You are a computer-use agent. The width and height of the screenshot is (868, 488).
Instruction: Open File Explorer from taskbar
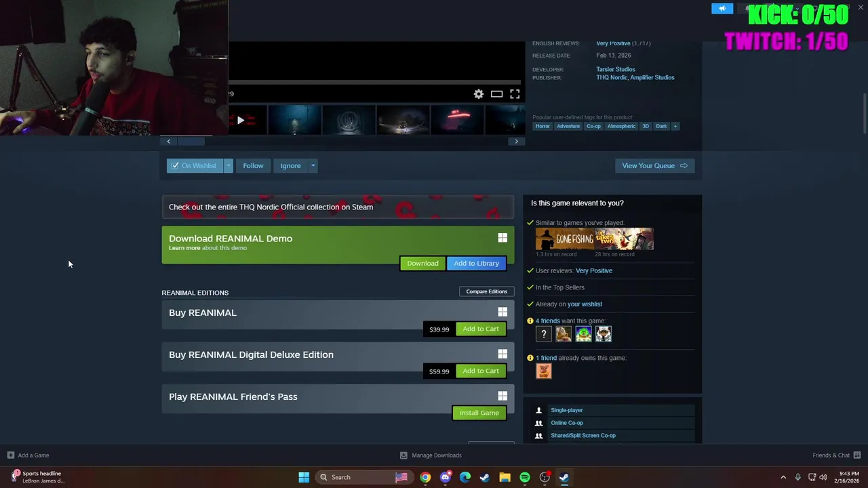505,477
